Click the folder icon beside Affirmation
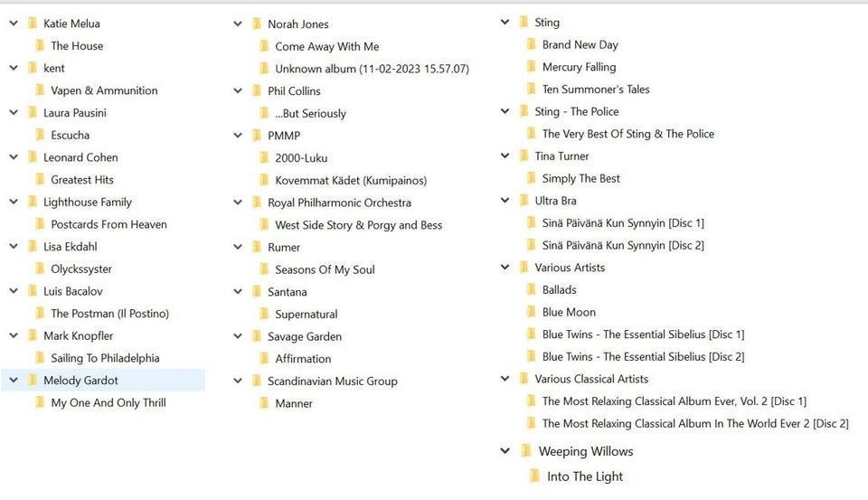This screenshot has width=868, height=500. (x=264, y=358)
